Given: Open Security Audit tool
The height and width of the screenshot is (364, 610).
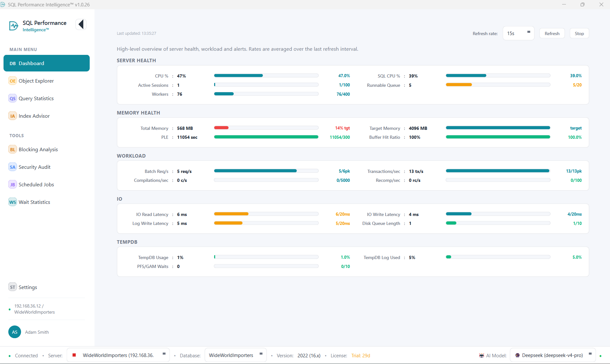Looking at the screenshot, I should [47, 167].
